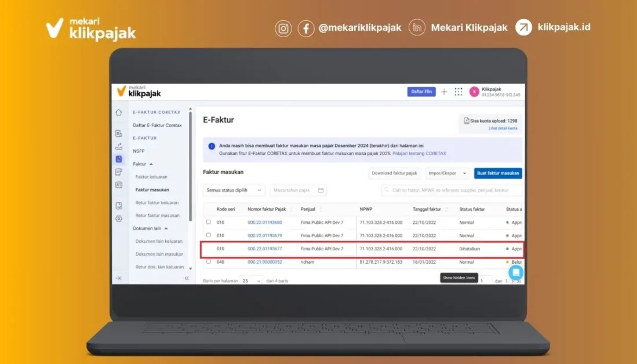Click the sidebar menu vertical scrollbar

[x=190, y=166]
